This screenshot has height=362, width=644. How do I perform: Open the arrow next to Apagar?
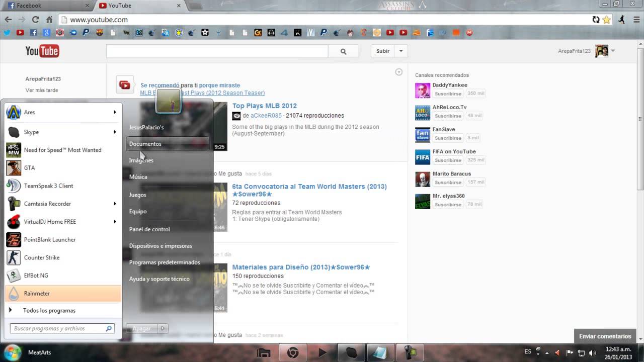(162, 328)
